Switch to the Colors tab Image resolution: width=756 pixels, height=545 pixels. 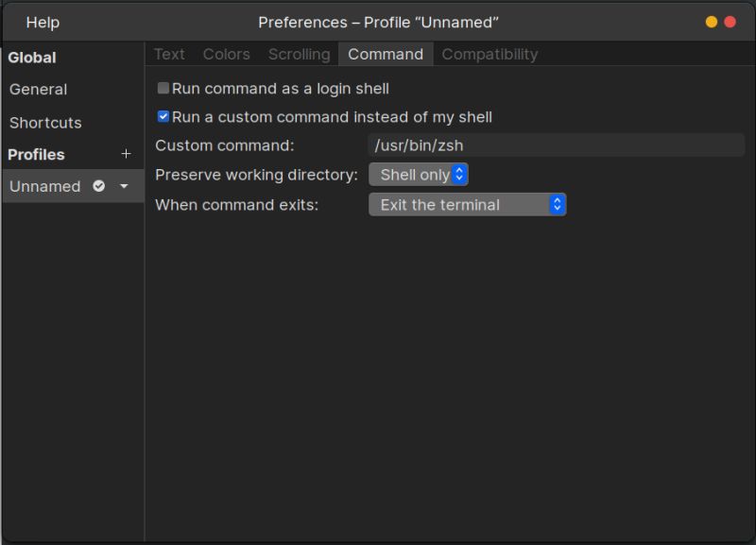click(226, 54)
